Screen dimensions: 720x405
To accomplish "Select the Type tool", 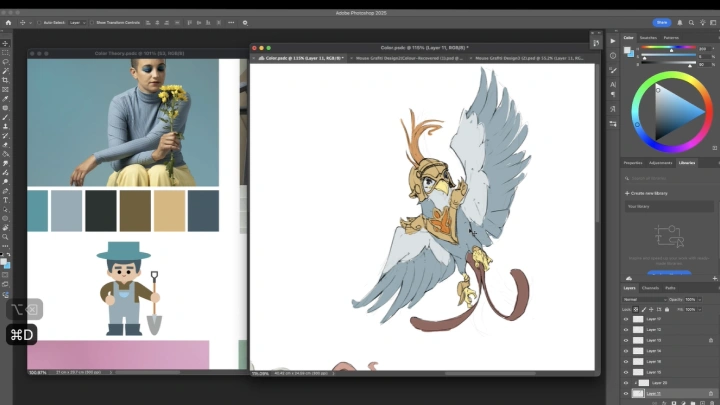I will [6, 200].
